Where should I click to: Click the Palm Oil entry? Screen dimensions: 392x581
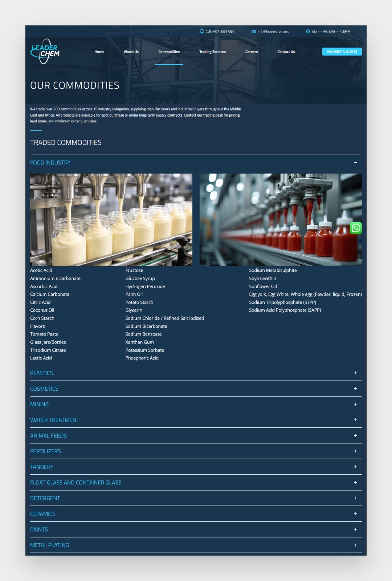[134, 294]
